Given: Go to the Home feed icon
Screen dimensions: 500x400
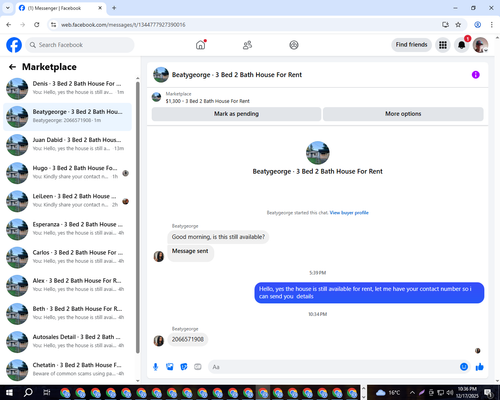Looking at the screenshot, I should pos(201,45).
